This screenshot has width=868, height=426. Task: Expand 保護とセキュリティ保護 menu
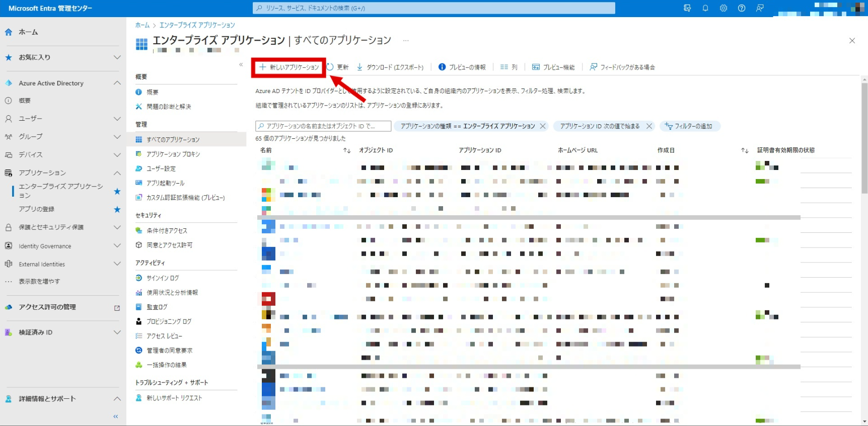click(x=117, y=227)
